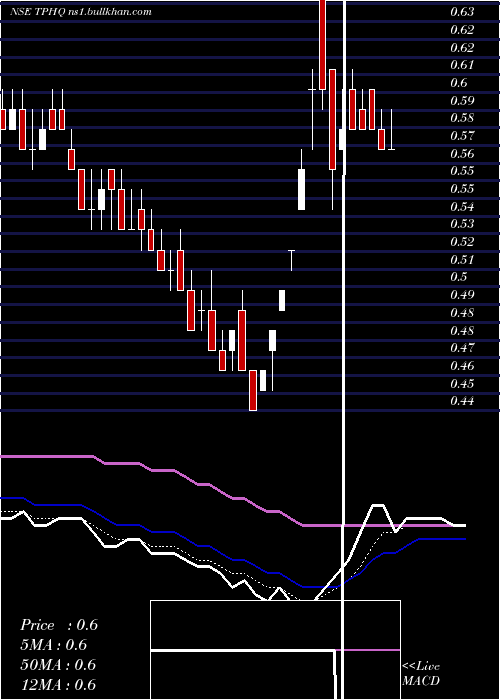The image size is (500, 700).
Task: Click the 0.51 price axis label
Action: [462, 260]
